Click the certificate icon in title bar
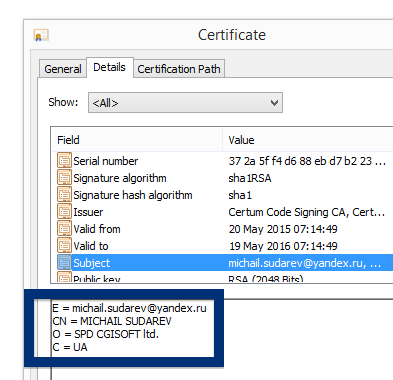Image resolution: width=393 pixels, height=380 pixels. 41,35
